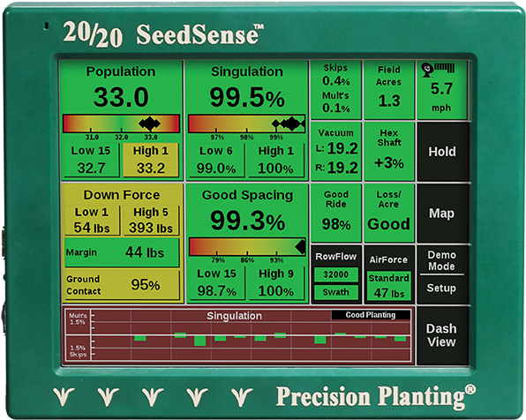526x420 pixels.
Task: Select Demo Mode
Action: (442, 260)
